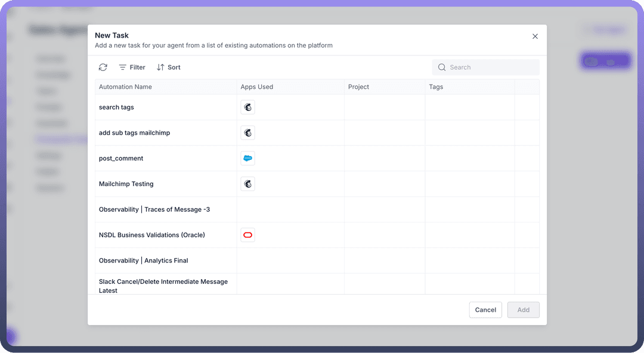Select the post_comment automation row
The width and height of the screenshot is (644, 353).
121,159
